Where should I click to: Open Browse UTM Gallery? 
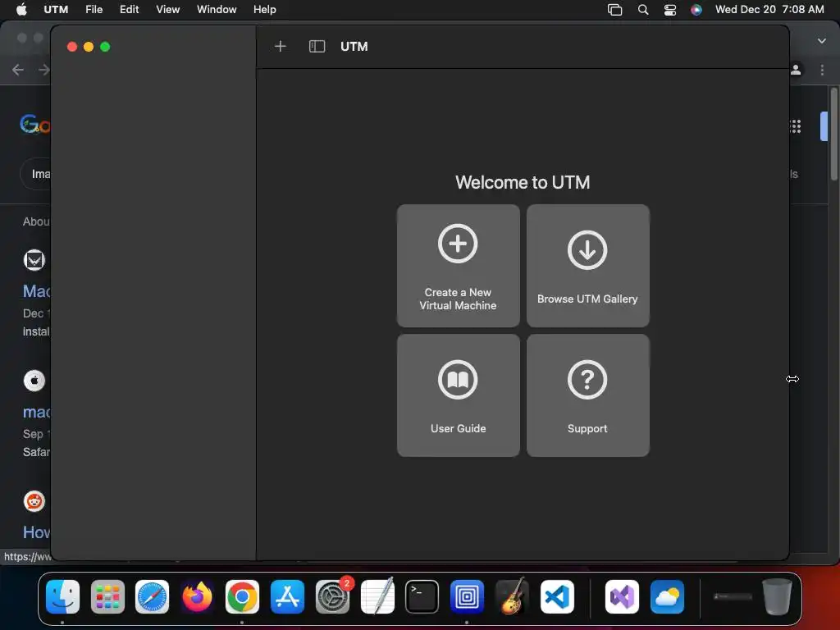(587, 266)
